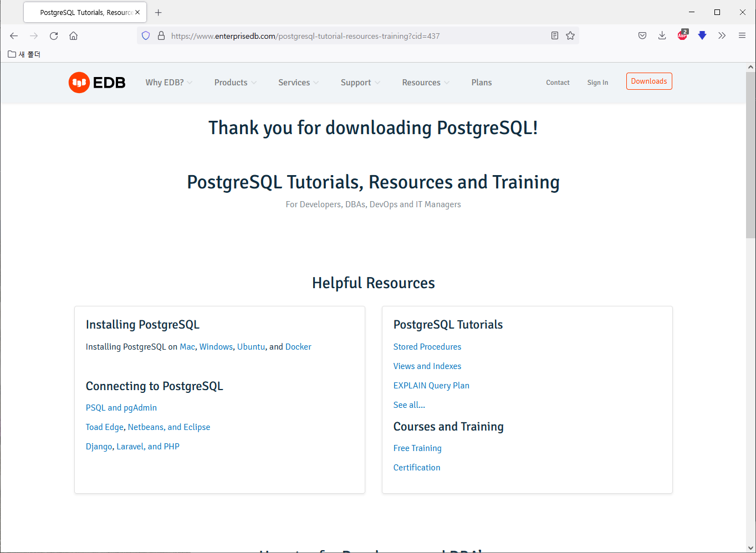Open the Toad Edge link
Viewport: 756px width, 553px height.
[105, 427]
